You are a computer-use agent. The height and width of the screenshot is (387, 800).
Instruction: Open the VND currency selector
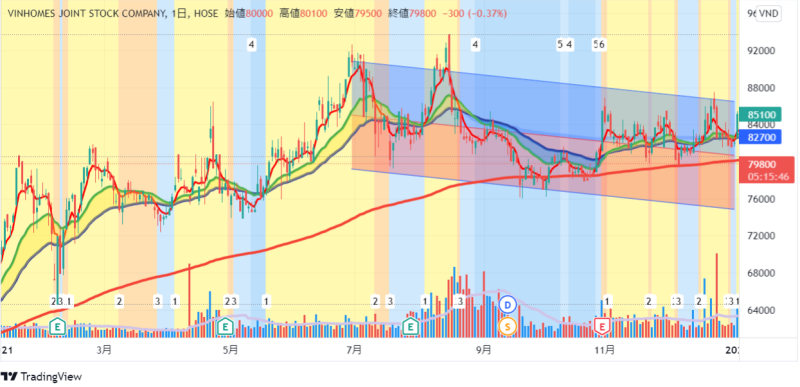[x=768, y=14]
